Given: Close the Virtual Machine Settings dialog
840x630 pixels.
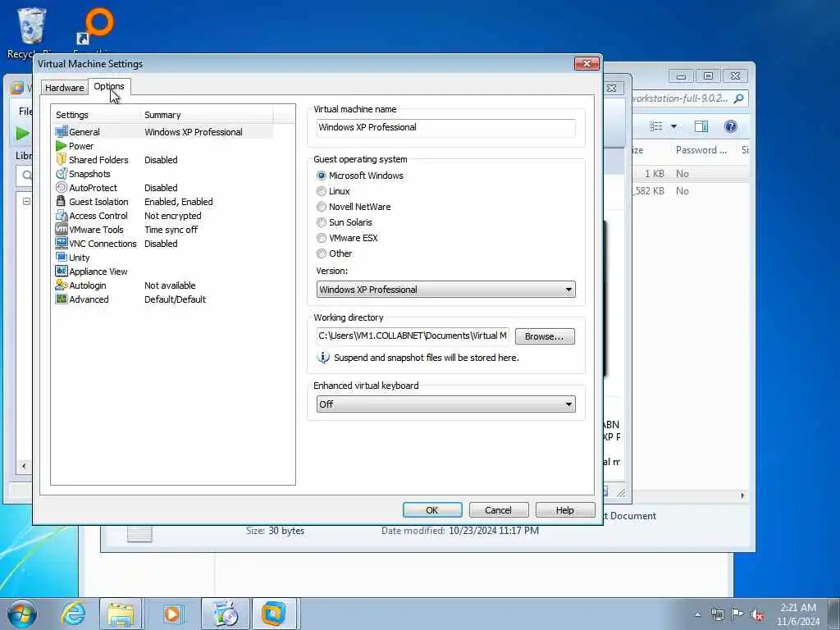Looking at the screenshot, I should pos(587,64).
